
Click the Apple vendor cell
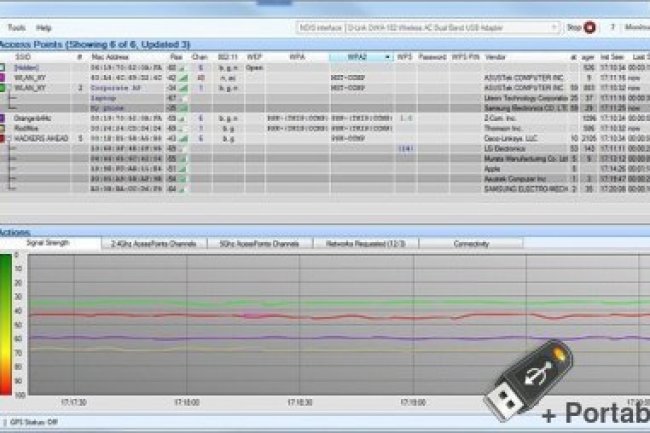point(492,169)
